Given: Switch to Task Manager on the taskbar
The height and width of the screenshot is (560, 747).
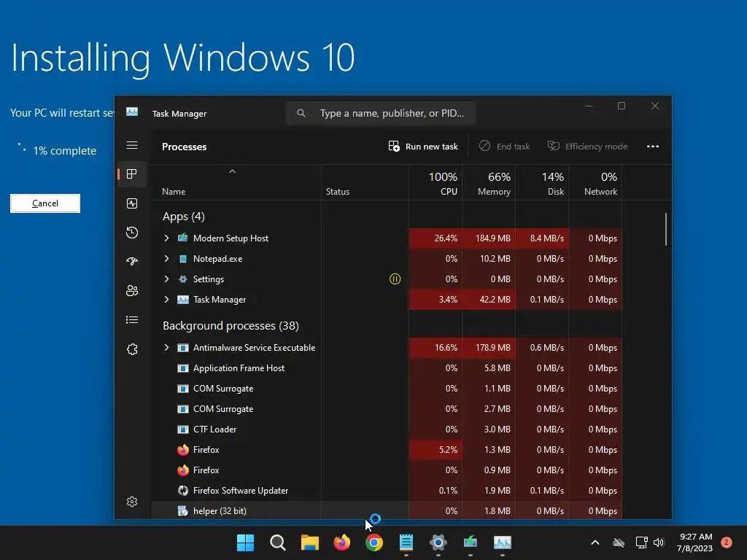Looking at the screenshot, I should point(503,542).
